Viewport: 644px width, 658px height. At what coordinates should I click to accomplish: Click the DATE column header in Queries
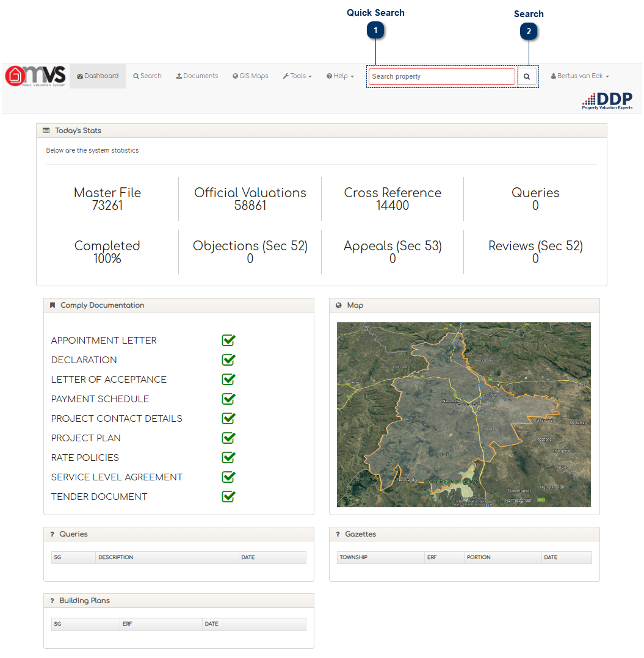pyautogui.click(x=272, y=557)
